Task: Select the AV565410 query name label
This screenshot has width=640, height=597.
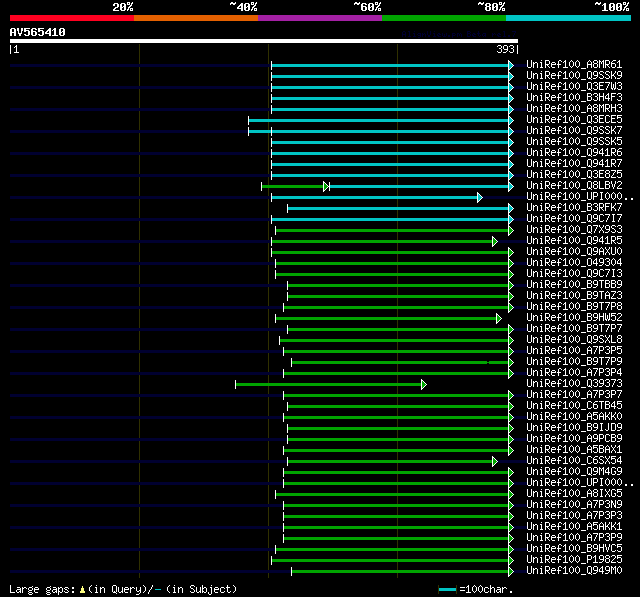Action: tap(38, 32)
